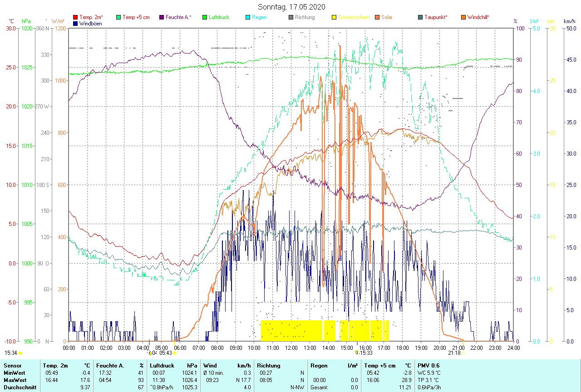Screen dimensions: 581x392
Task: Click the cyan Regen legend swatch
Action: tap(248, 17)
